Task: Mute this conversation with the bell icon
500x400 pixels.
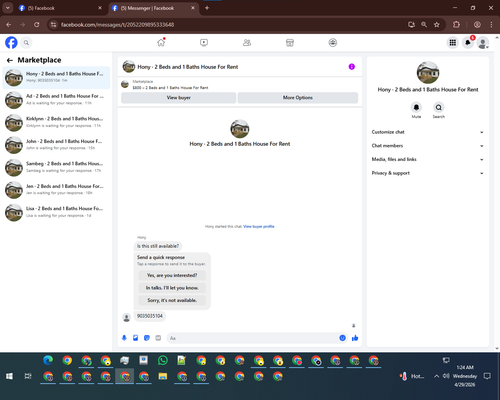Action: point(416,107)
